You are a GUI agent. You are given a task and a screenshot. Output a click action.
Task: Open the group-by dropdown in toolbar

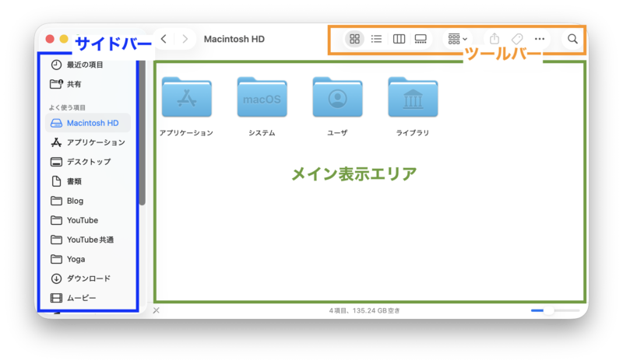tap(457, 39)
